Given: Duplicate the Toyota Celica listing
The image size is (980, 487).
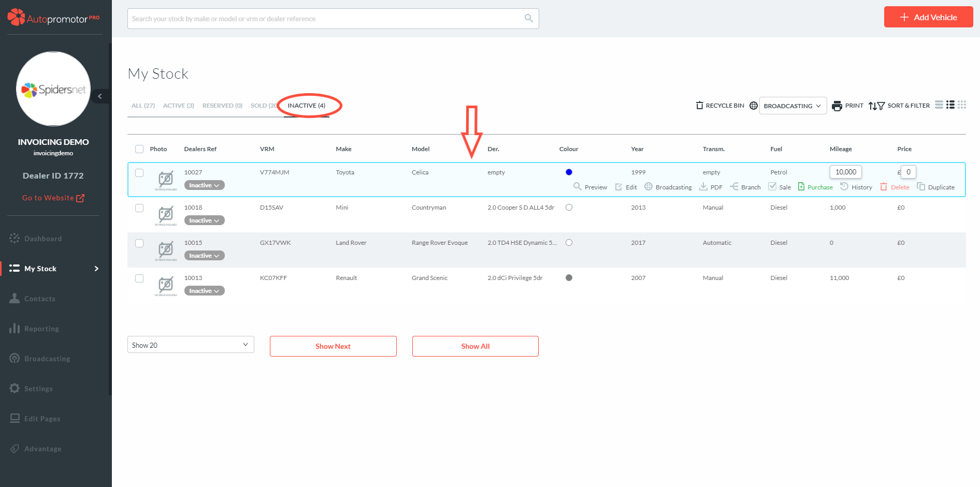Looking at the screenshot, I should click(935, 187).
